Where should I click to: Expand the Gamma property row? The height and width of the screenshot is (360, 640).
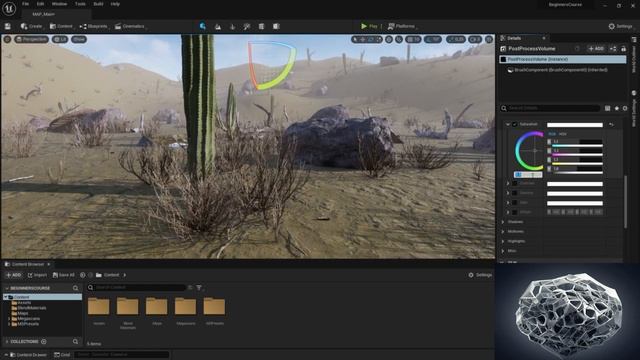[508, 193]
